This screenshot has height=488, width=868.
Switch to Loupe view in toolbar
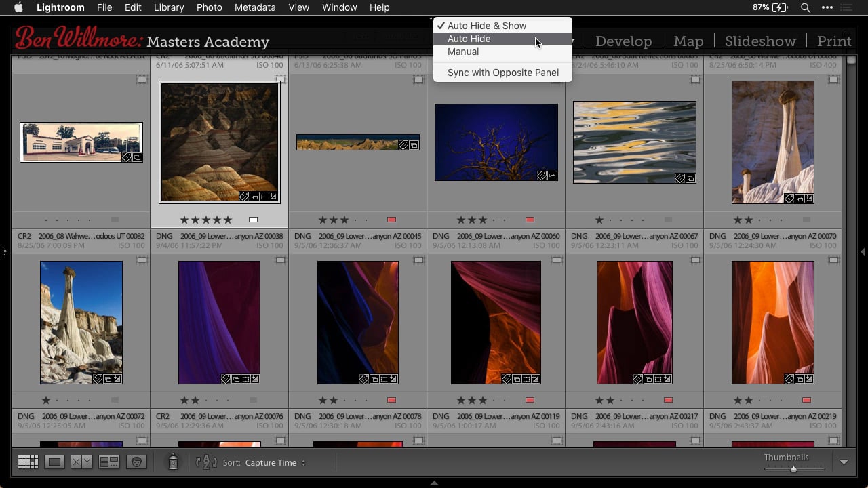55,462
